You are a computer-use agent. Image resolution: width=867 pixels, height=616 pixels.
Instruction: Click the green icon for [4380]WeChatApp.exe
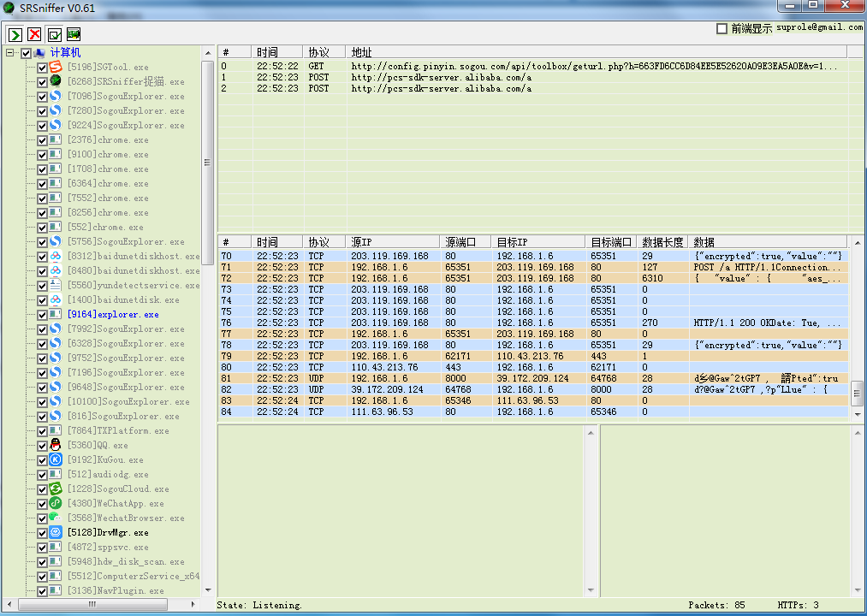click(x=56, y=503)
